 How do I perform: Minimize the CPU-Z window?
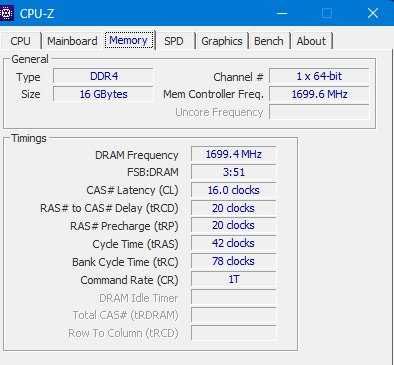tap(282, 13)
